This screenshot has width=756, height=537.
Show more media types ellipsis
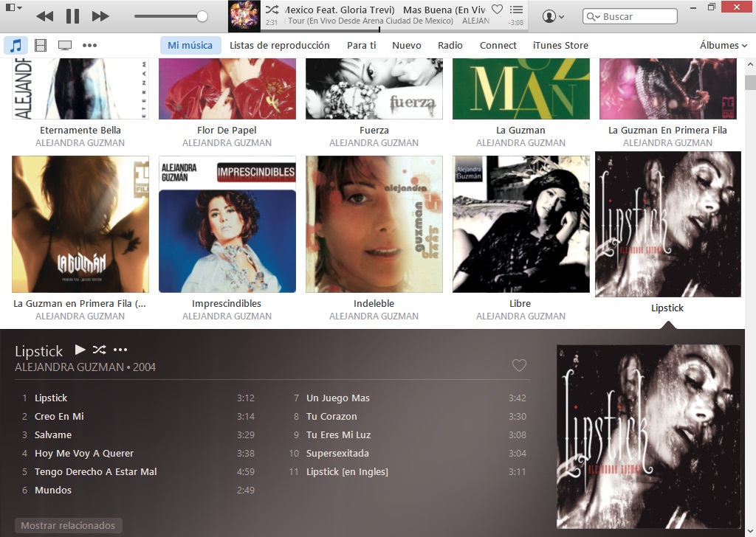[89, 45]
